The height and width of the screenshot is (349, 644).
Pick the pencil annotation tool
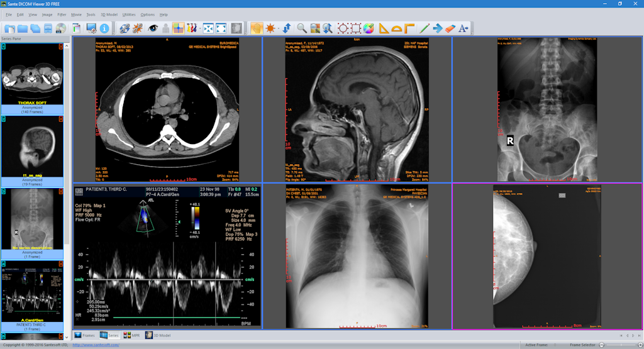point(424,28)
